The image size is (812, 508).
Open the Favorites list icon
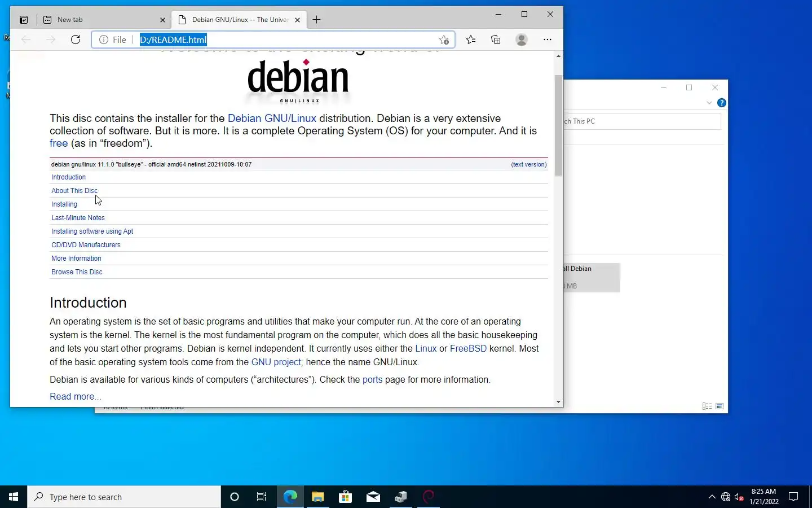tap(471, 40)
